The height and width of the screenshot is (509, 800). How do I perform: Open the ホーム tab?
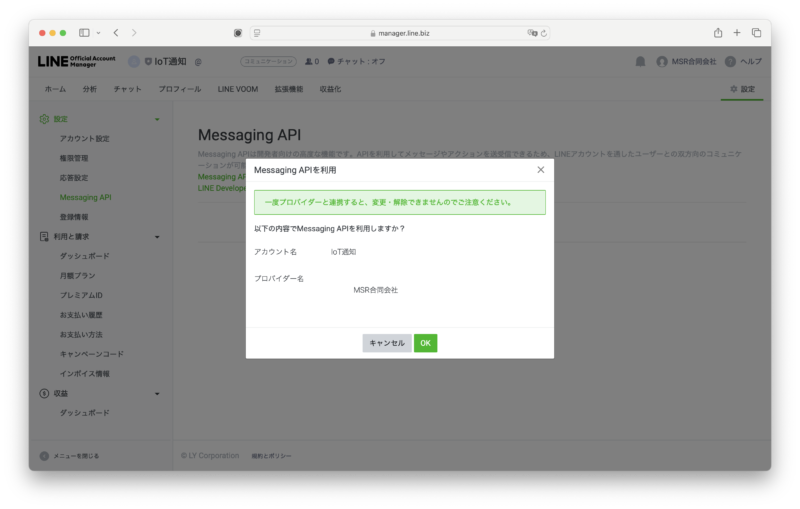[x=55, y=89]
